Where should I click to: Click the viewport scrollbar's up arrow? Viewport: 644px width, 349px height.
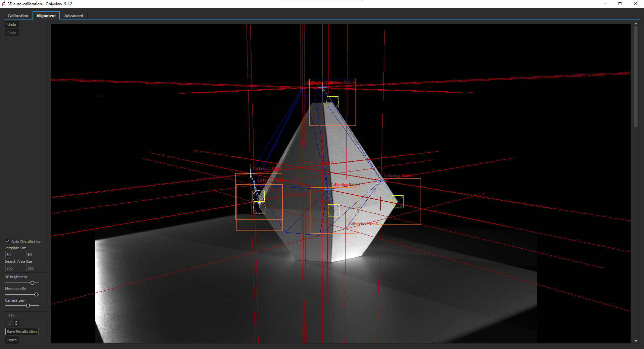coord(636,24)
